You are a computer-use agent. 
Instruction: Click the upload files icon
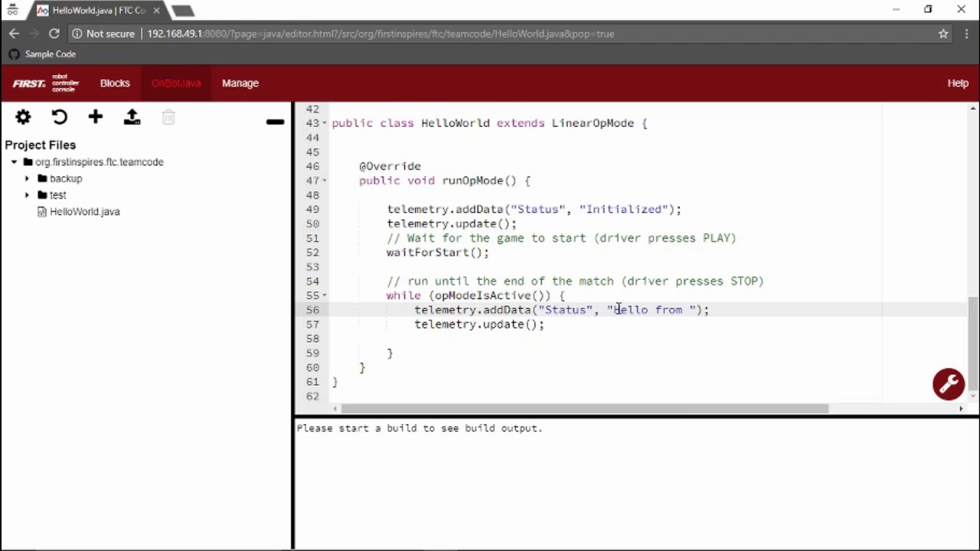(x=132, y=116)
